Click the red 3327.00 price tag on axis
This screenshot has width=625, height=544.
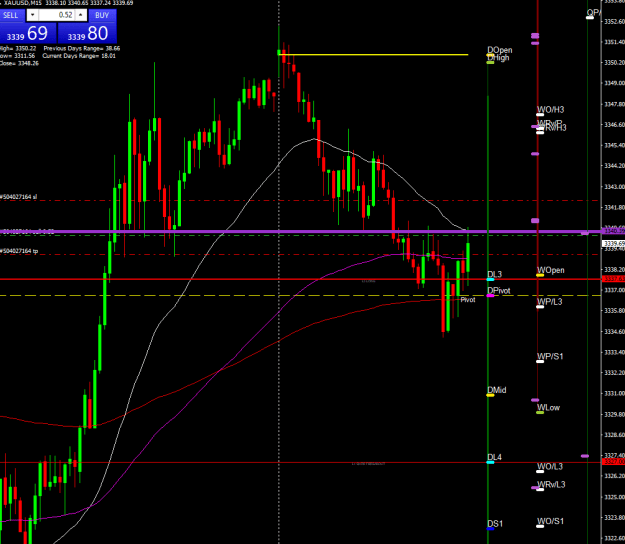coord(614,462)
